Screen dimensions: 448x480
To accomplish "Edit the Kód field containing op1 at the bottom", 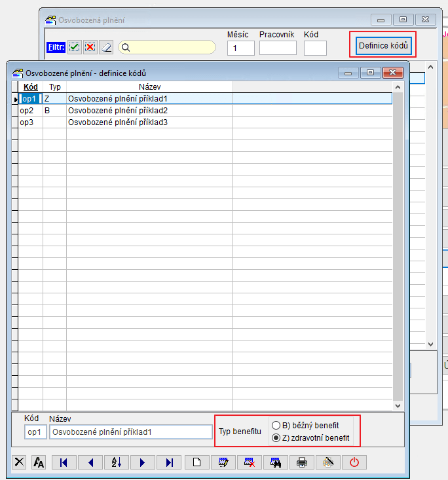I will (35, 432).
